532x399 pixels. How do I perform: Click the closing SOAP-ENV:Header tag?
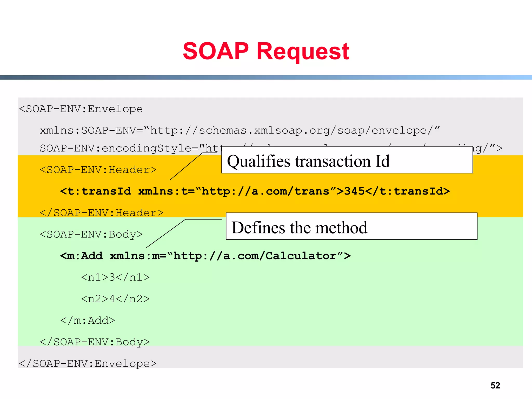(x=102, y=213)
